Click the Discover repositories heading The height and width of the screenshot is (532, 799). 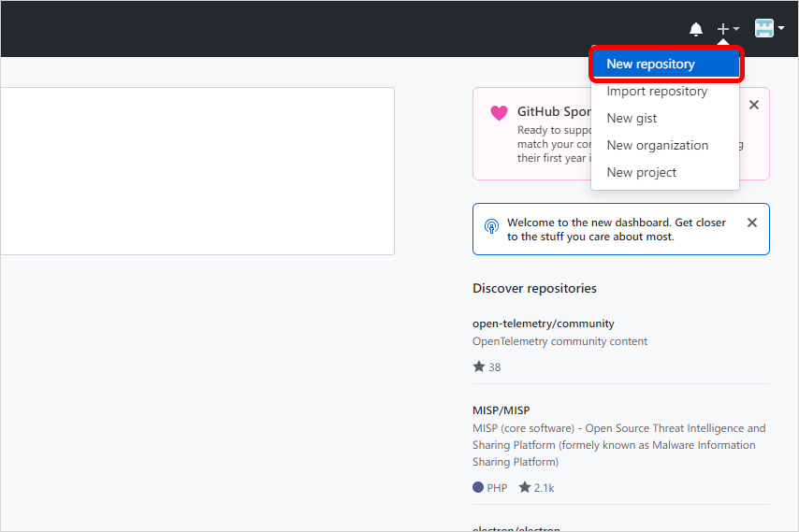click(x=534, y=288)
